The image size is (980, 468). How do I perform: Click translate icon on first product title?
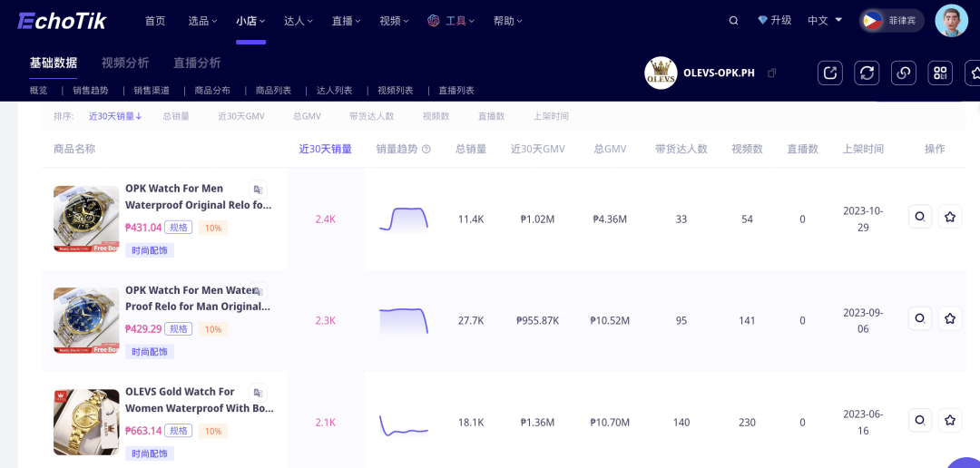[258, 190]
